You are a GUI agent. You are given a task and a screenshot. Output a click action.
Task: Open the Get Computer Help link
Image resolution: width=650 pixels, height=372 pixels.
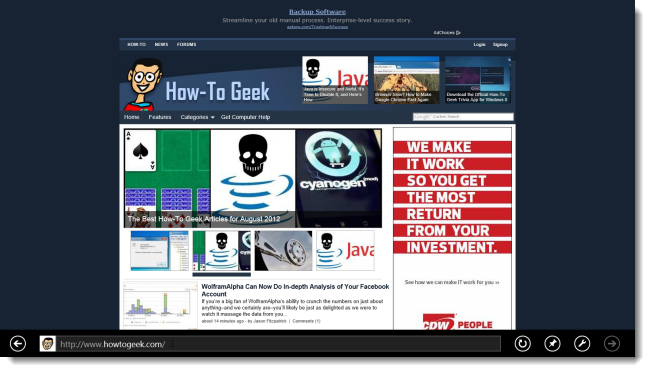pos(245,117)
